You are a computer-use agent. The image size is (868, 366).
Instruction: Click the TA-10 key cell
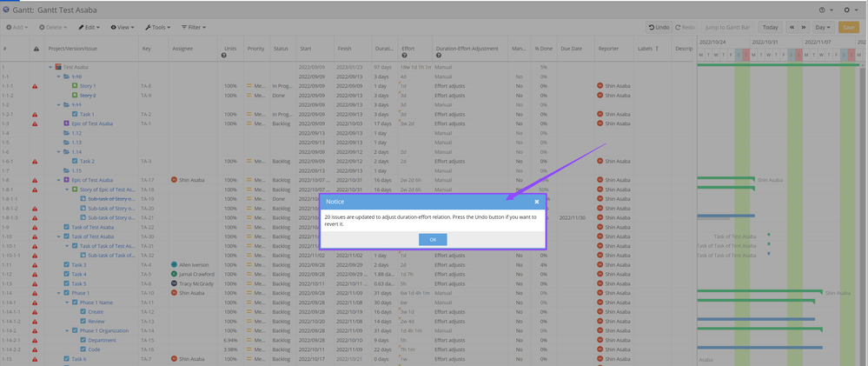pyautogui.click(x=153, y=293)
